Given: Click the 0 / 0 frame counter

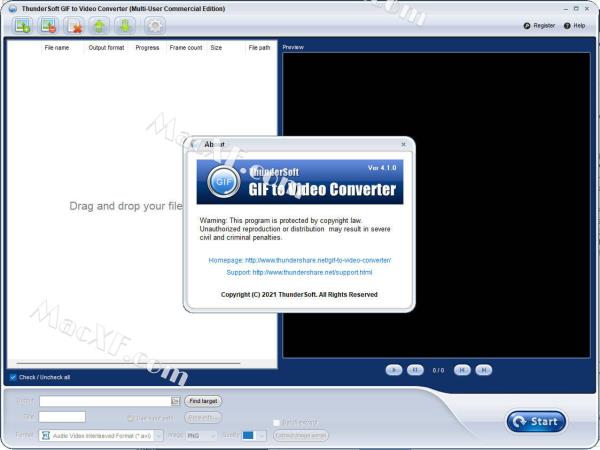Looking at the screenshot, I should point(439,370).
